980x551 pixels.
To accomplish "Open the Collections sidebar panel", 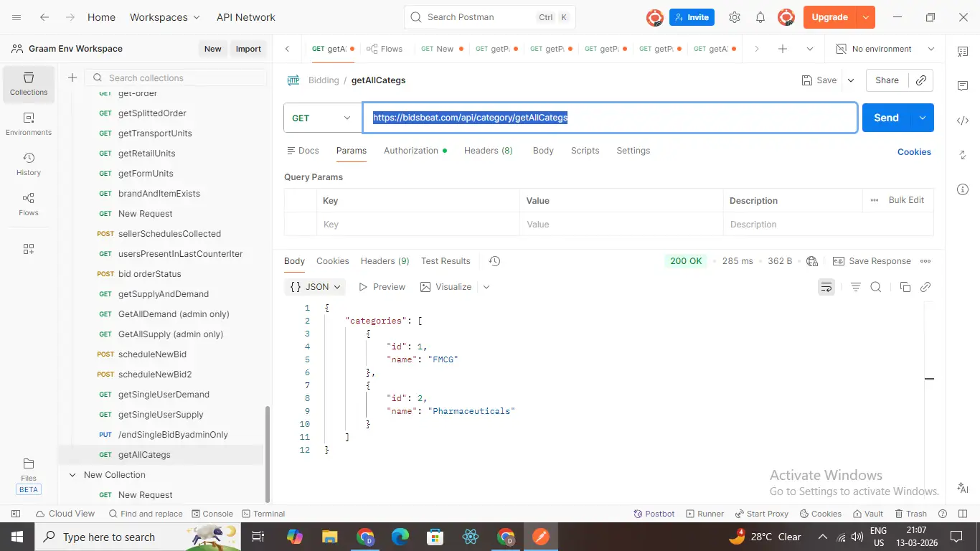I will tap(29, 83).
